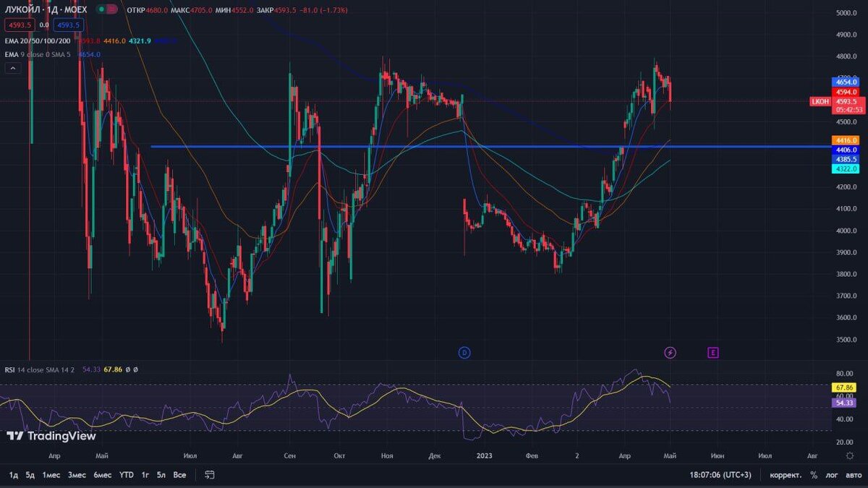The width and height of the screenshot is (868, 488).
Task: Select the blue horizontal support line
Action: 490,147
